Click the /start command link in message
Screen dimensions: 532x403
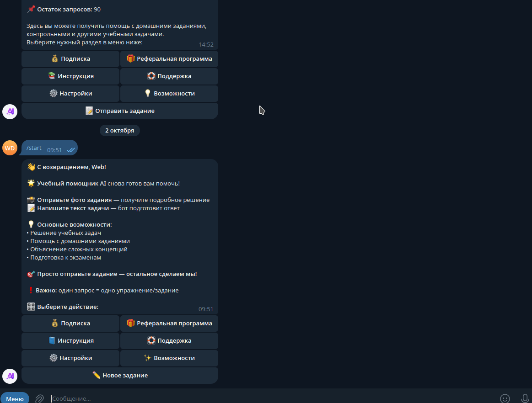pyautogui.click(x=34, y=148)
